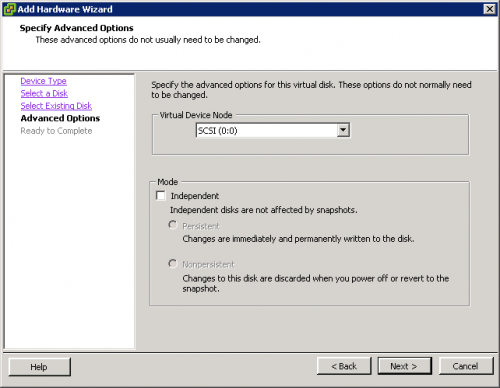Screen dimensions: 500x388
Task: Click the SCSI (0:0) combo box field
Action: 273,130
